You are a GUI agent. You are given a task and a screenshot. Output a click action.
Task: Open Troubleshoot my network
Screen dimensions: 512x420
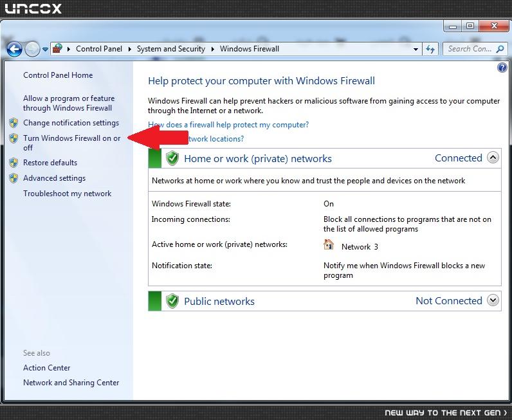[68, 194]
